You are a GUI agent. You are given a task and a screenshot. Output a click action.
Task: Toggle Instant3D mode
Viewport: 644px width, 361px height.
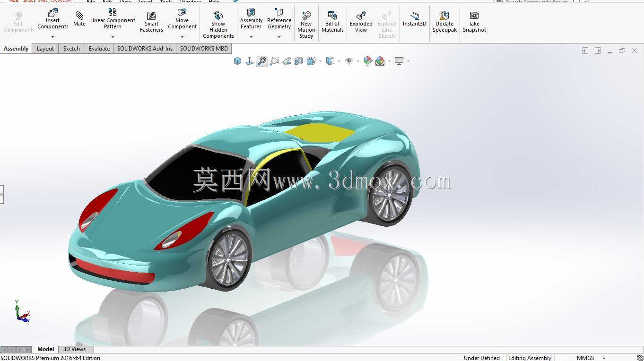point(415,19)
